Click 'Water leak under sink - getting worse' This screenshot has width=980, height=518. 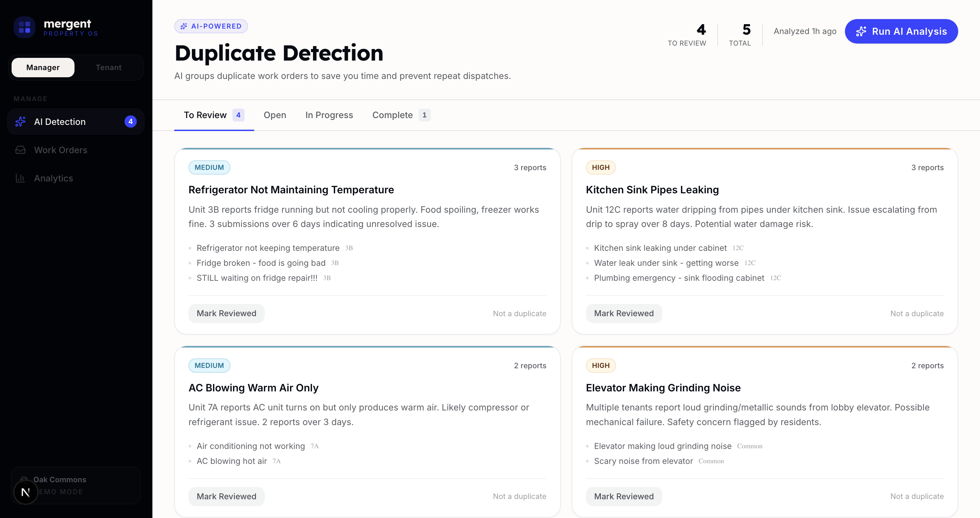(666, 263)
